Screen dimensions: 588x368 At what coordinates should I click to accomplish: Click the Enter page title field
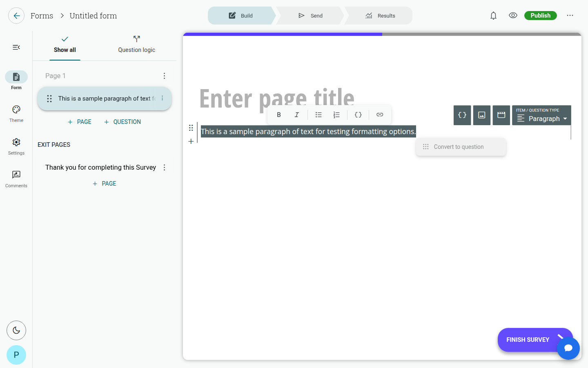coord(277,99)
